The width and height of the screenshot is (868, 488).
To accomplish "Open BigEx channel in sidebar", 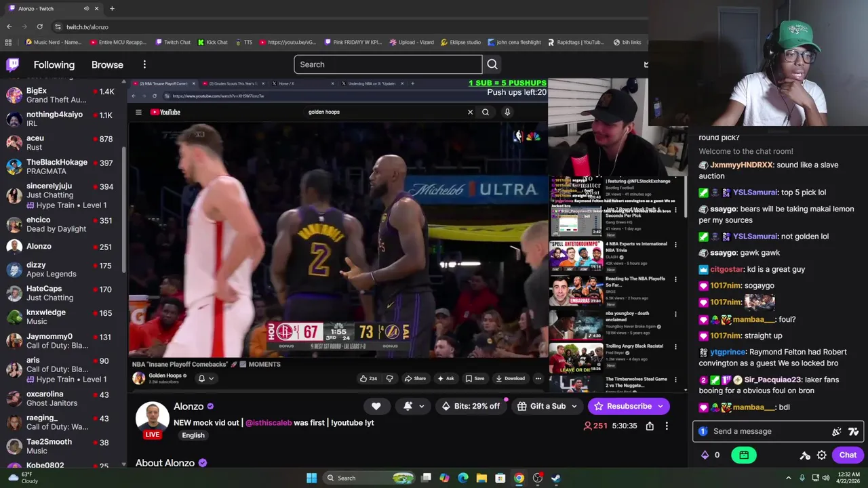I will click(61, 95).
